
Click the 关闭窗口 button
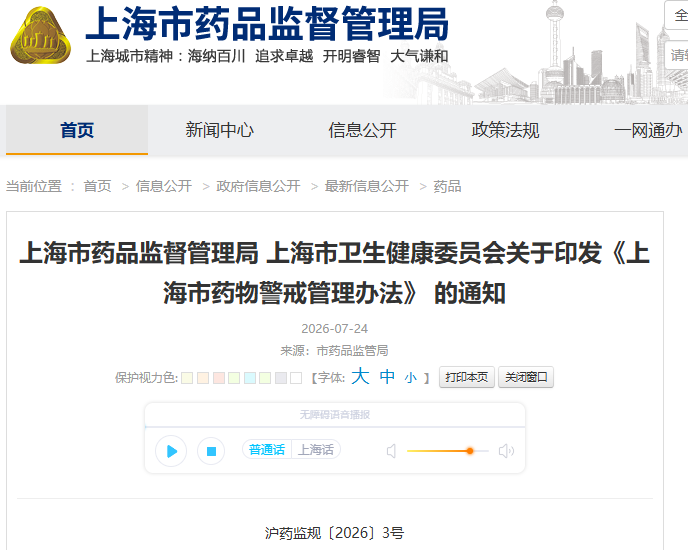(x=526, y=377)
